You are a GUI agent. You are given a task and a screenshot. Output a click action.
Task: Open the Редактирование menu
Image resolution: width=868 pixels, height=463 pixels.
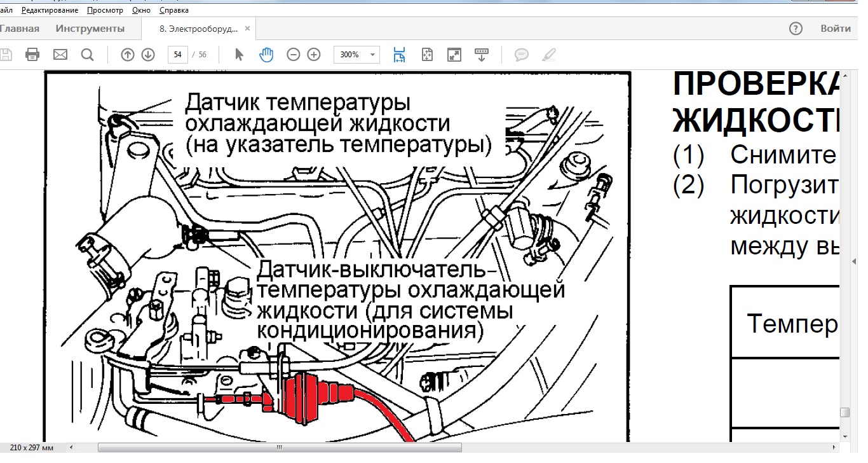click(x=50, y=10)
